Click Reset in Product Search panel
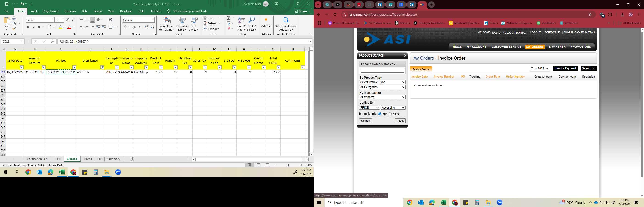This screenshot has height=207, width=644. click(x=400, y=121)
